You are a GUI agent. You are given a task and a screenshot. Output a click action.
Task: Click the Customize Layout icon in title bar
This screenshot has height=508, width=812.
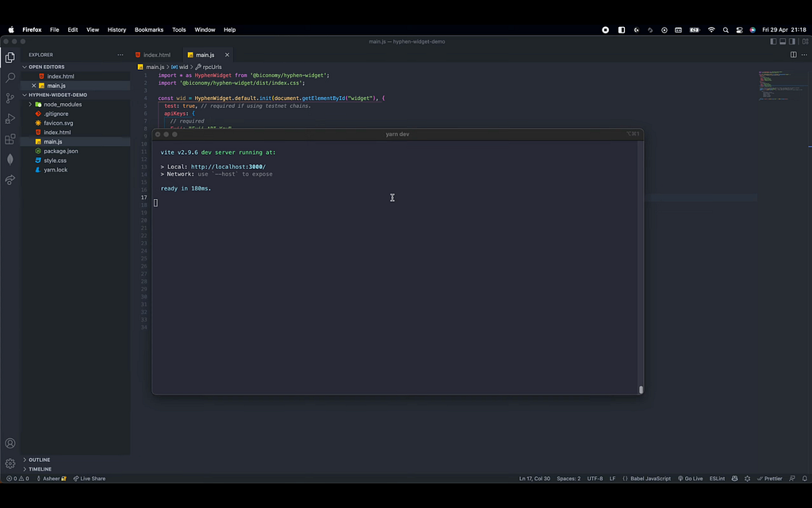[806, 41]
